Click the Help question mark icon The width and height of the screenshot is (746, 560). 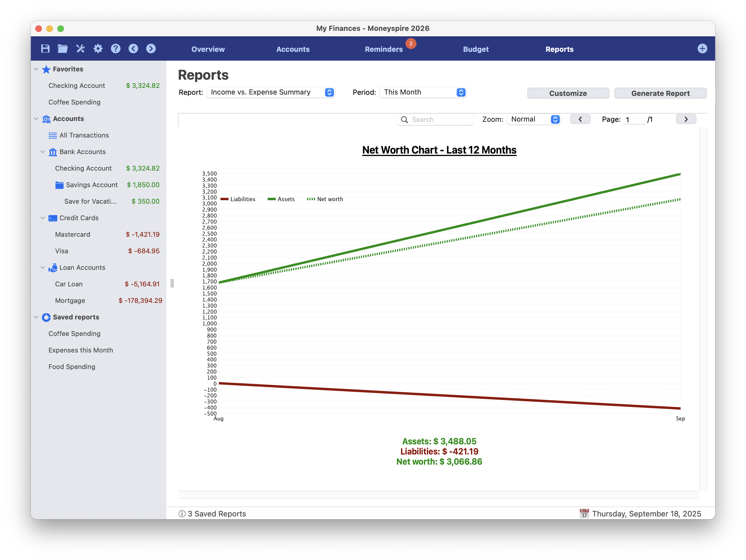pos(115,49)
